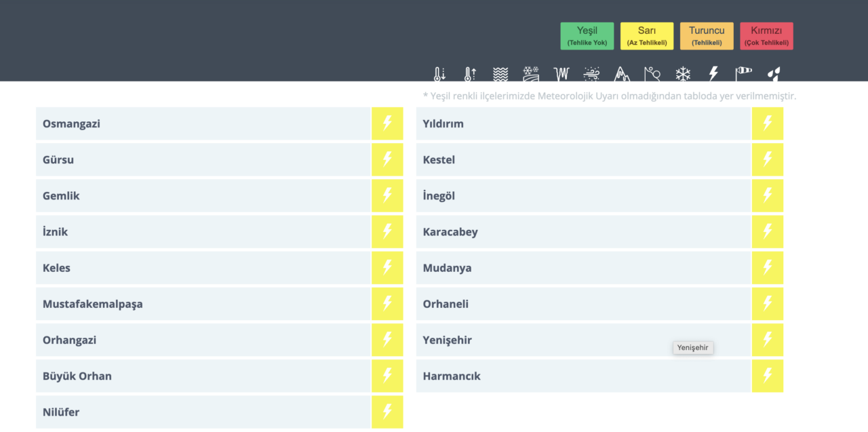868x432 pixels.
Task: Open the Osmangazi district row
Action: (203, 123)
